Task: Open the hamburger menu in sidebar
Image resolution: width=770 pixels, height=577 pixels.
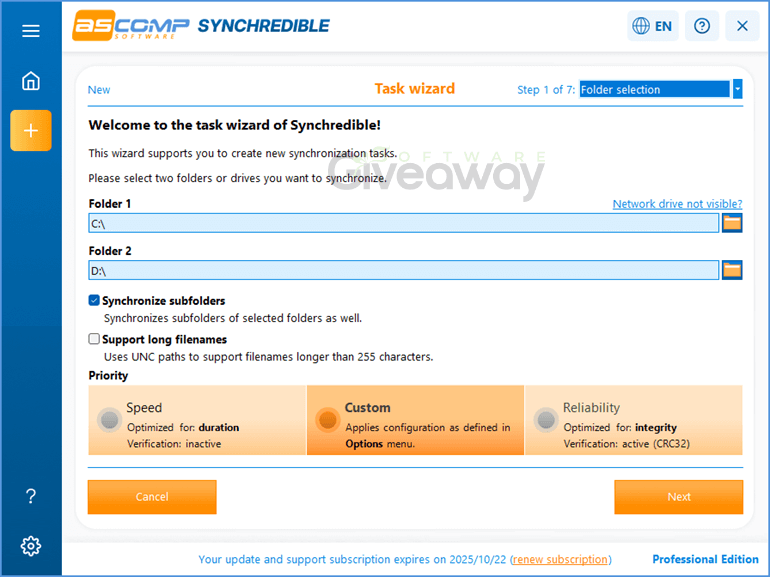Action: pyautogui.click(x=30, y=31)
